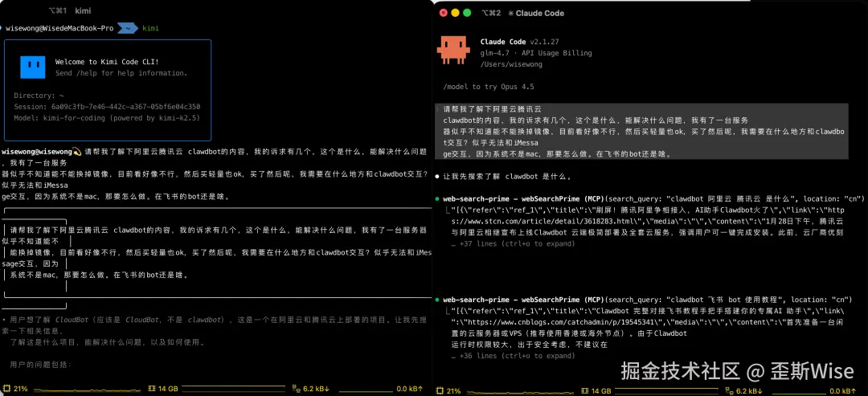This screenshot has width=868, height=396.
Task: Close the Claude Code window with the red button
Action: (444, 13)
